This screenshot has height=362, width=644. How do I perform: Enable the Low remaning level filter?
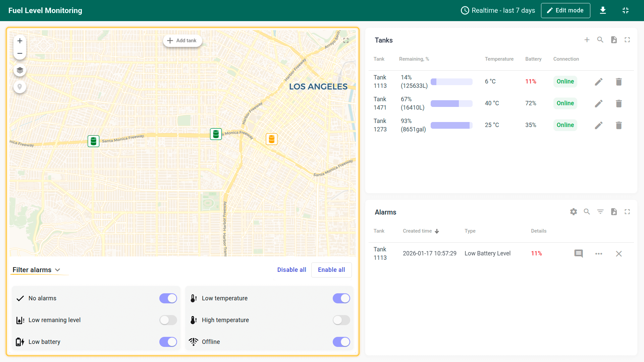click(x=168, y=320)
